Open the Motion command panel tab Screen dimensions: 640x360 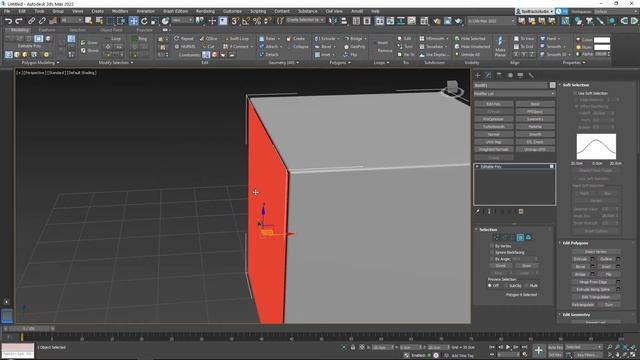click(510, 76)
